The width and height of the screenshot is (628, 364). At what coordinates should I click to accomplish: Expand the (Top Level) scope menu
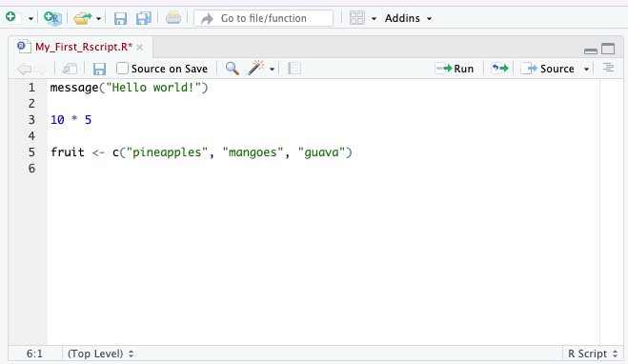[100, 354]
